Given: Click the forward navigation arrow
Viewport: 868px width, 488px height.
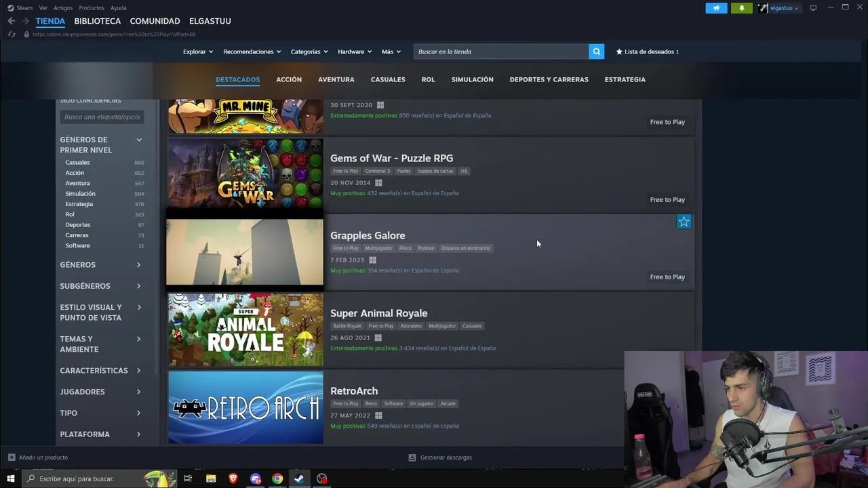Looking at the screenshot, I should (x=25, y=21).
